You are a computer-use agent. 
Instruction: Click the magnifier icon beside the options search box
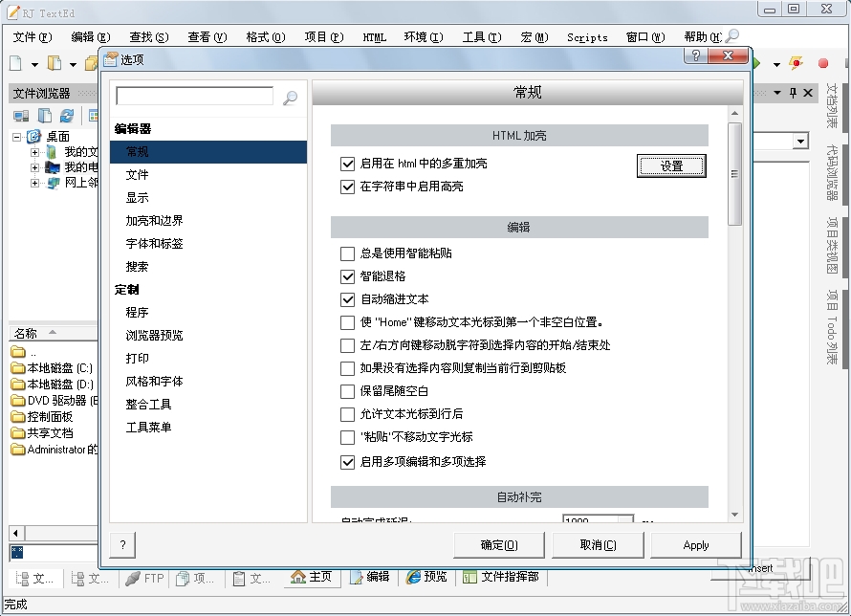(x=291, y=98)
